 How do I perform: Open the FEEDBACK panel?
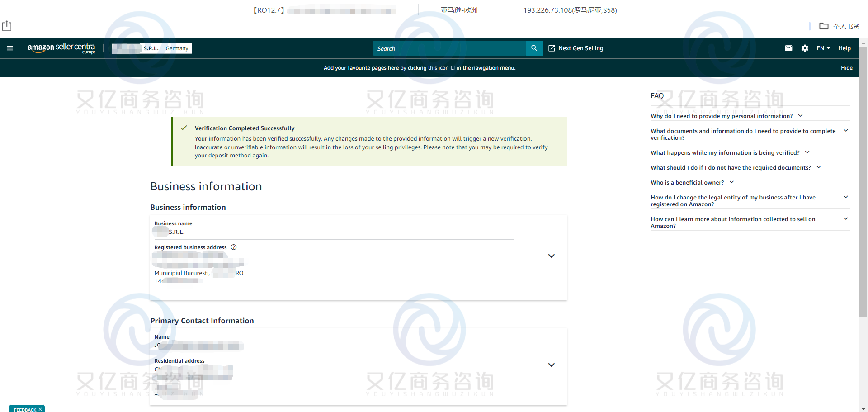point(25,409)
